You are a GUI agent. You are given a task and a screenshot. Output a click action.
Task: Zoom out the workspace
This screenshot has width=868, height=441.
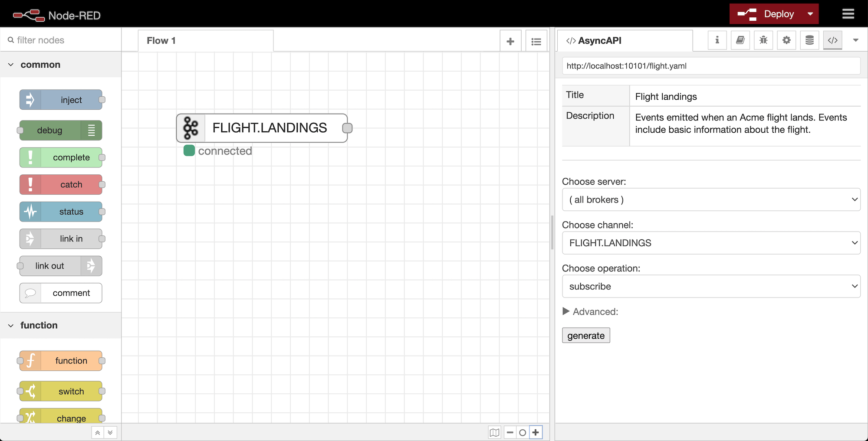click(510, 432)
